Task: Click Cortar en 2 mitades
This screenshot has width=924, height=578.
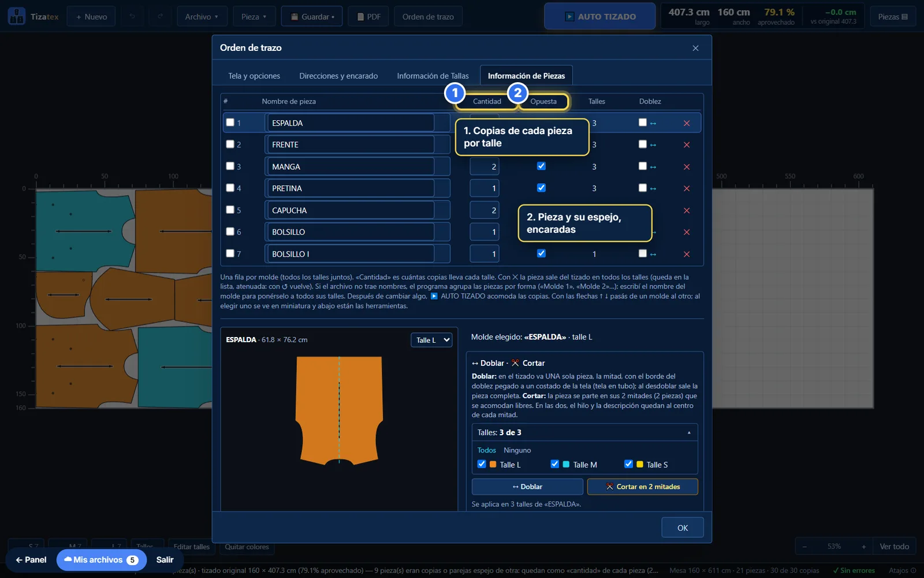Action: [x=643, y=487]
